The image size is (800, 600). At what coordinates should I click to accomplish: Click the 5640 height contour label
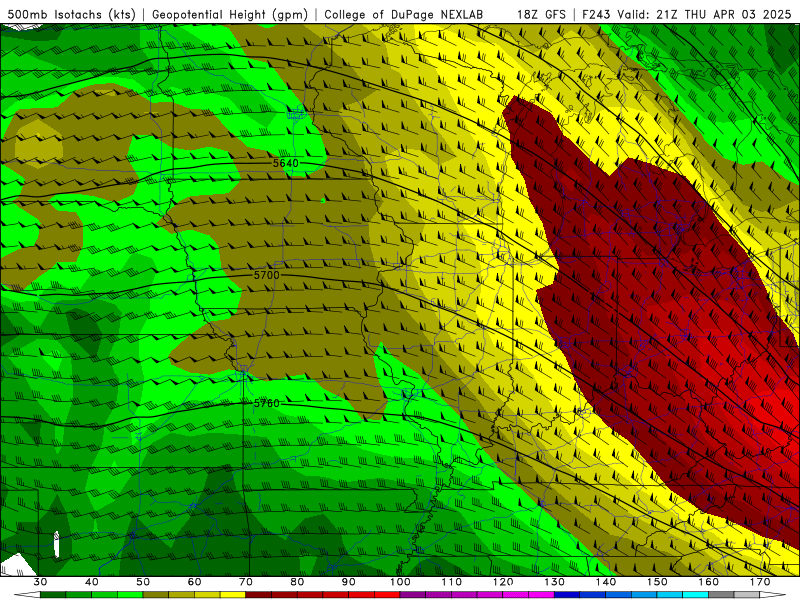pos(285,163)
